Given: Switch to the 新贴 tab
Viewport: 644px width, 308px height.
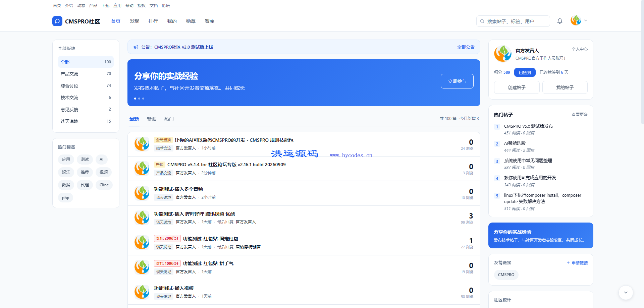Looking at the screenshot, I should [152, 119].
